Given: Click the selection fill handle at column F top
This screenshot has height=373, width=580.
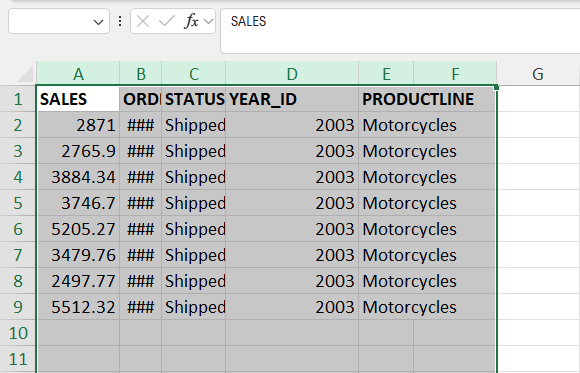Looking at the screenshot, I should 496,87.
